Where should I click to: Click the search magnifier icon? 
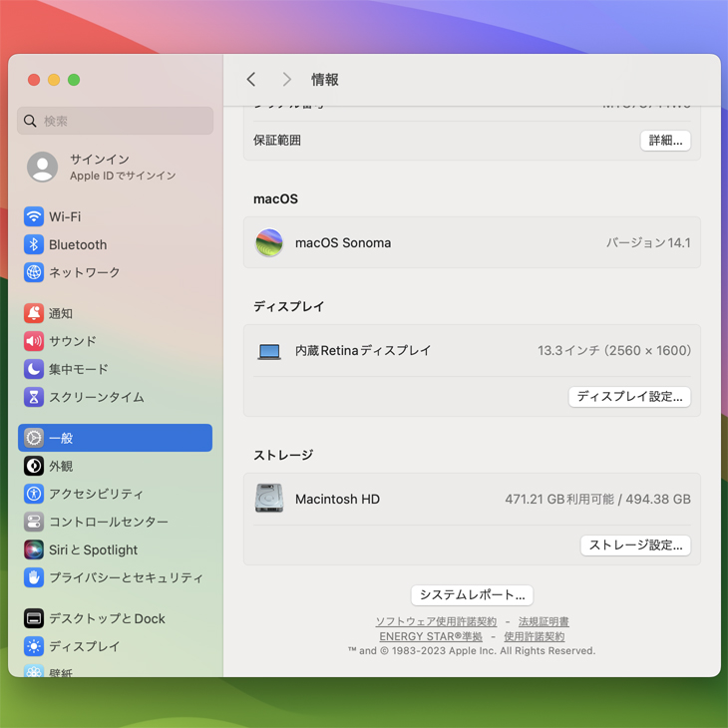pos(30,122)
